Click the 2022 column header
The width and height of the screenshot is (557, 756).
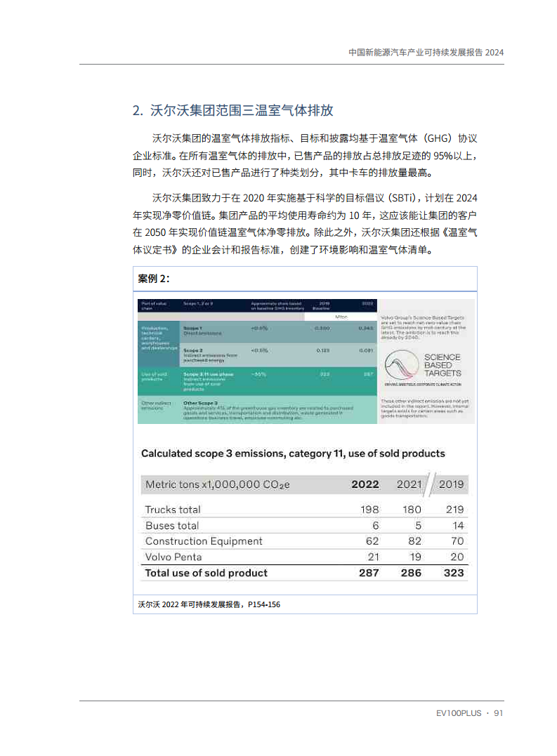click(365, 484)
